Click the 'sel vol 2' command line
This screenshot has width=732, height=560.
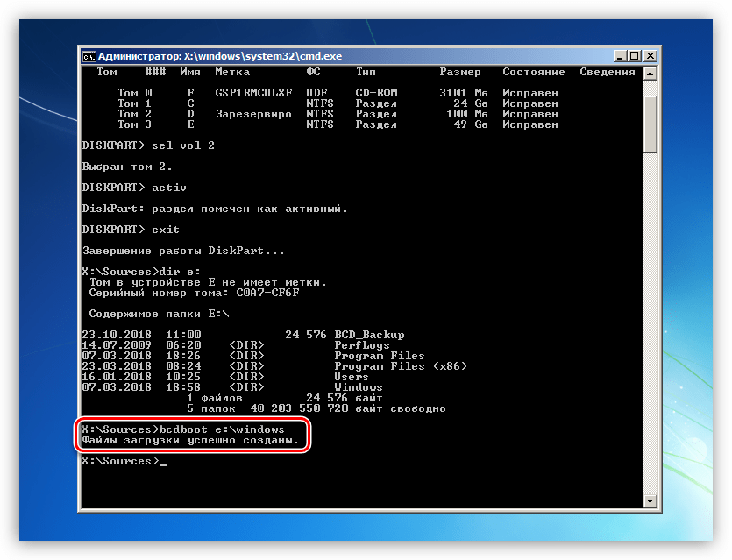148,145
